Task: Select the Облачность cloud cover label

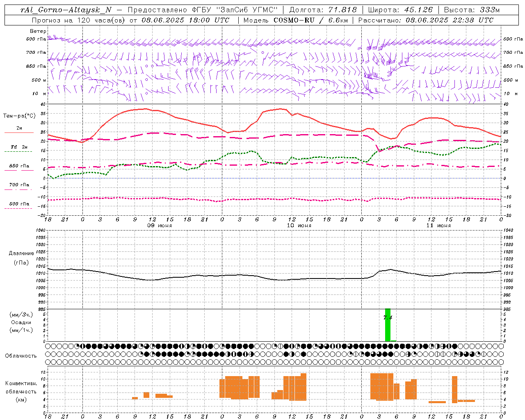Action: tap(21, 356)
